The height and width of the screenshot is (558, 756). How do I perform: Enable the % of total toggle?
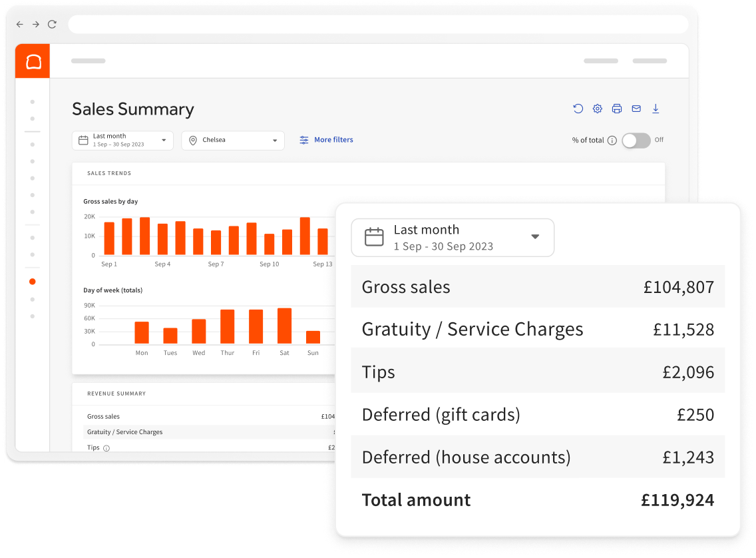636,140
